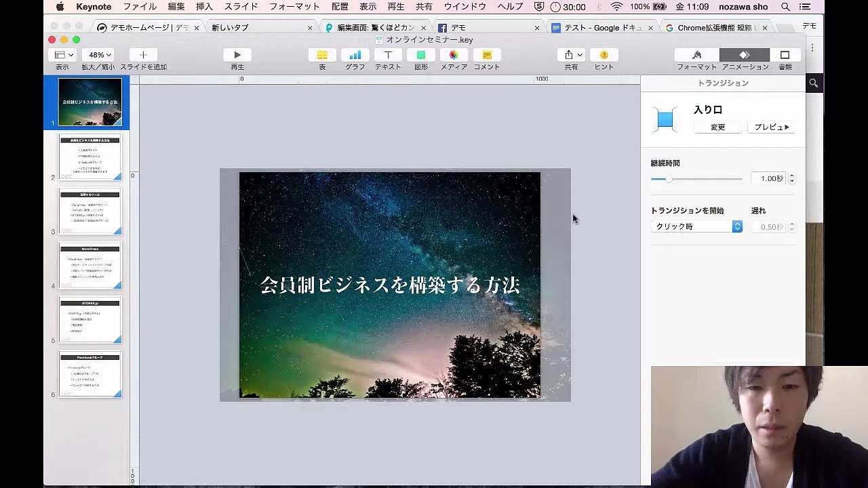Click the search icon in browser window
This screenshot has height=488, width=868.
click(x=814, y=83)
